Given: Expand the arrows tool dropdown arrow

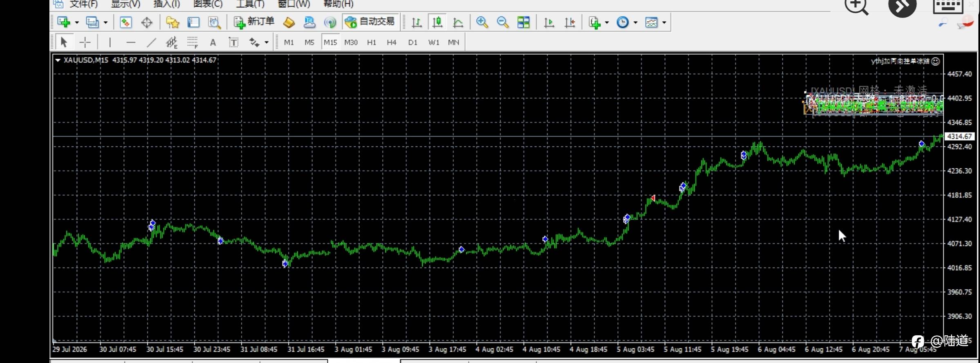Looking at the screenshot, I should point(267,42).
